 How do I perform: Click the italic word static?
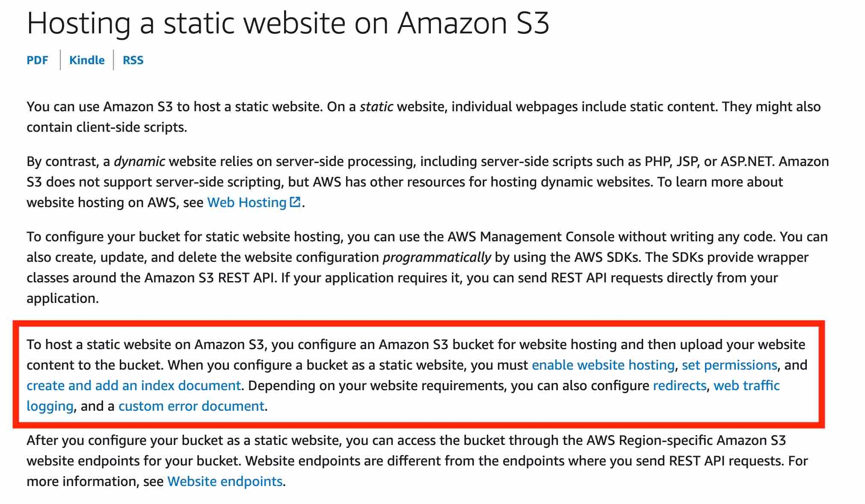pos(376,107)
